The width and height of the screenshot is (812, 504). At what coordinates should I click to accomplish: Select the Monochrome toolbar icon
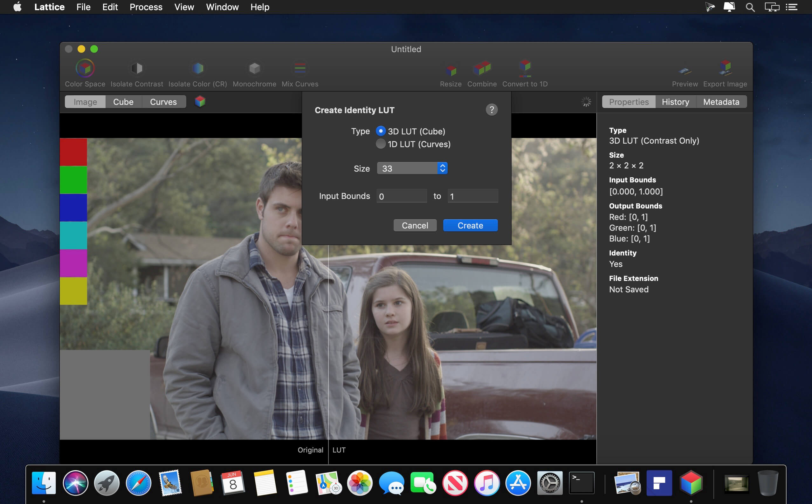coord(254,69)
